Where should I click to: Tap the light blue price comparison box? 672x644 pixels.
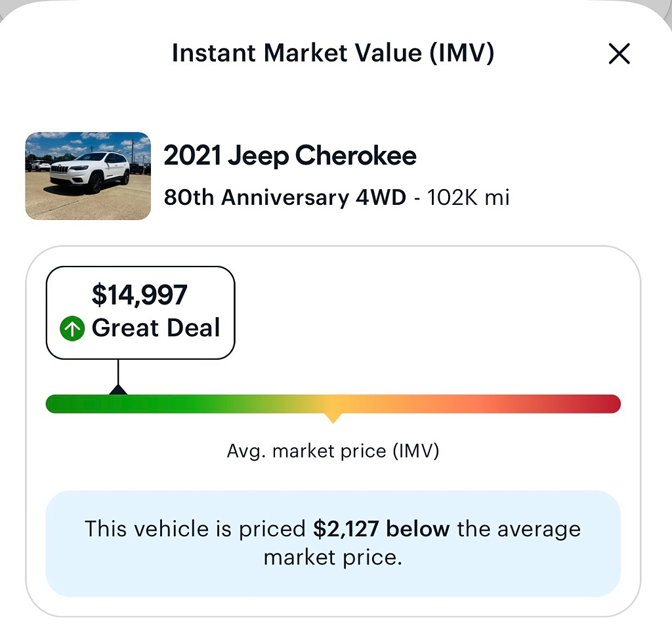coord(333,544)
